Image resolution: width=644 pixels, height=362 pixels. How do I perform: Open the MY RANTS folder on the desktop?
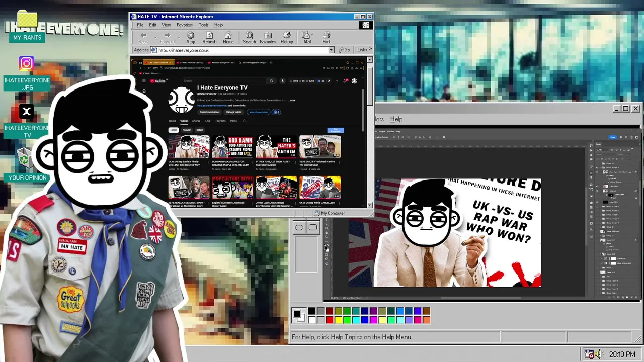(x=27, y=26)
